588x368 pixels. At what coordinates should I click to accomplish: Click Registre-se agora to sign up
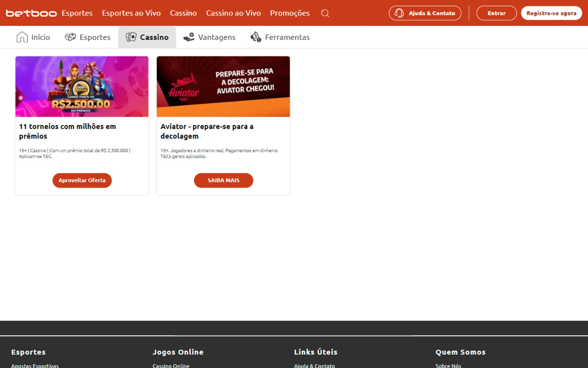551,13
